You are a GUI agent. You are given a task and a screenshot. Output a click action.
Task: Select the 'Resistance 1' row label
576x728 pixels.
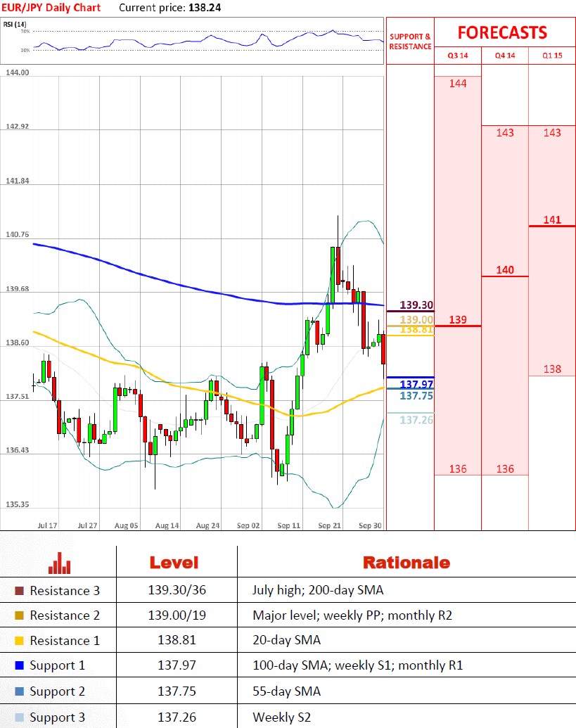[x=65, y=641]
